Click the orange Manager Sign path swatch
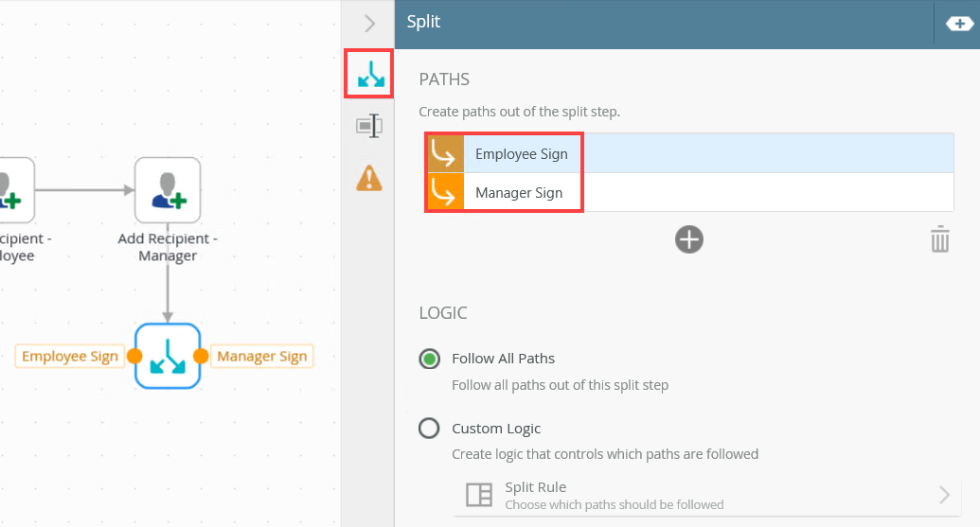Screen dimensions: 980x527 pos(442,193)
